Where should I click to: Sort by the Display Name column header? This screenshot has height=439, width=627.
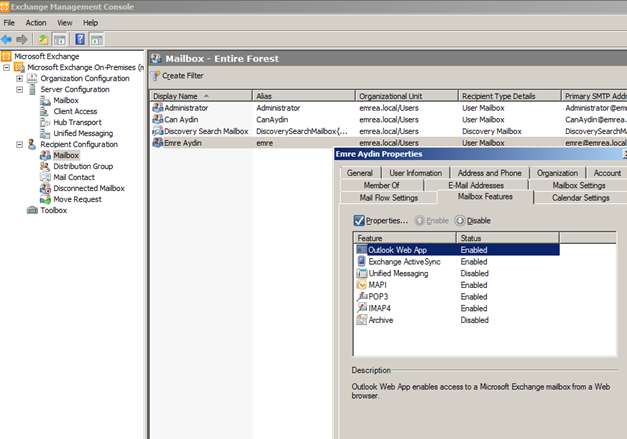click(201, 96)
